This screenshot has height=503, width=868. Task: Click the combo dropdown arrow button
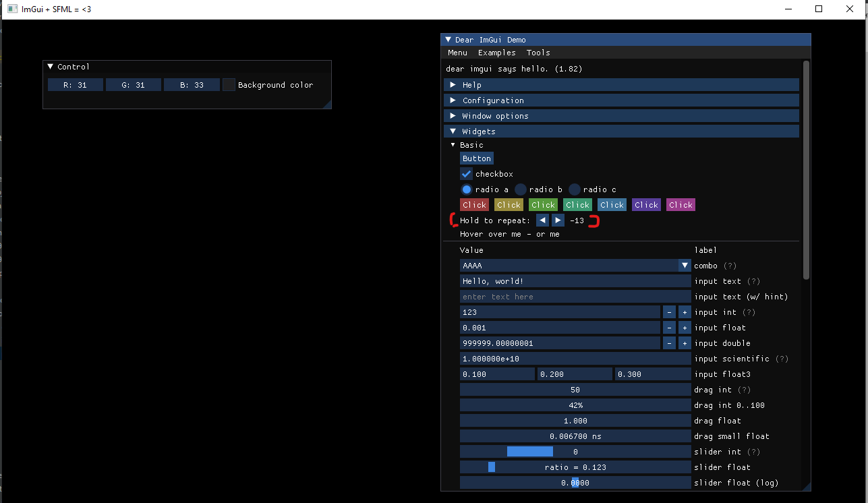pos(685,266)
